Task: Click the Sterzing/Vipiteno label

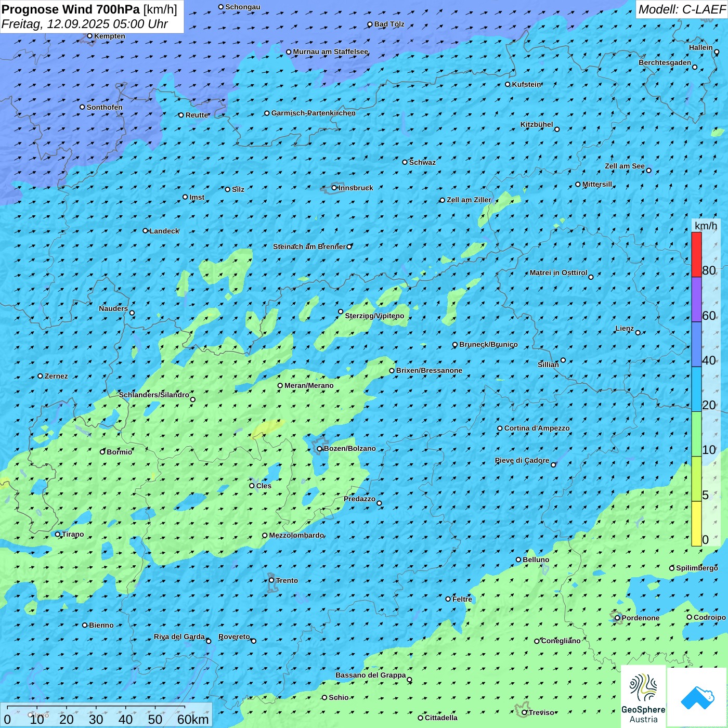Action: (374, 316)
